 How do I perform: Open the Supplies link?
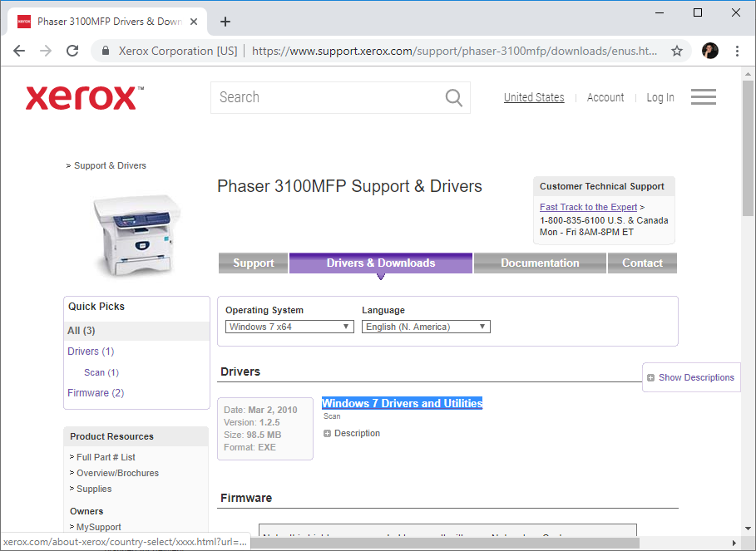94,489
